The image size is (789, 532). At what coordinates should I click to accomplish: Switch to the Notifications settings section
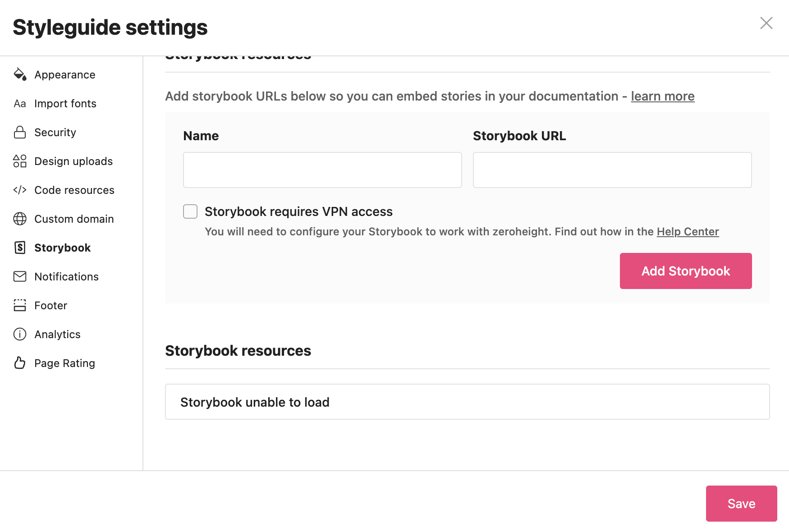click(66, 276)
